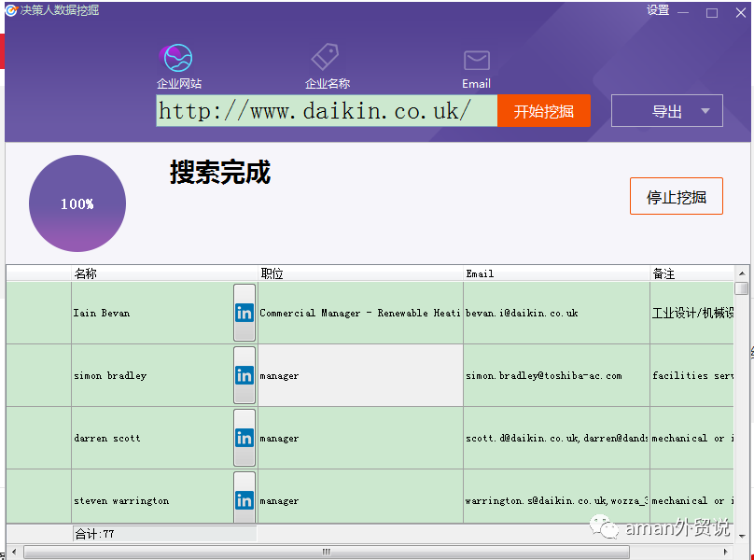Select the 工业设计/机械设 remark cell
Image resolution: width=754 pixels, height=560 pixels.
tap(692, 313)
